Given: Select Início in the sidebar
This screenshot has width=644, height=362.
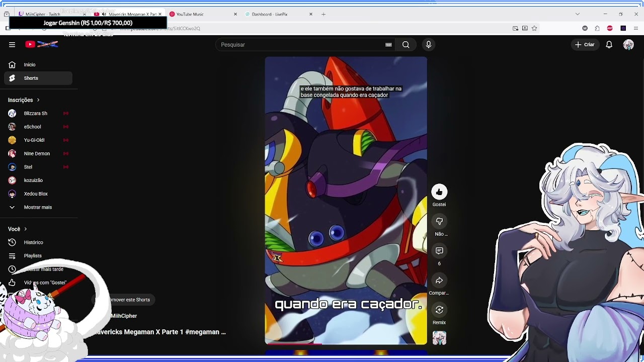Looking at the screenshot, I should tap(38, 65).
